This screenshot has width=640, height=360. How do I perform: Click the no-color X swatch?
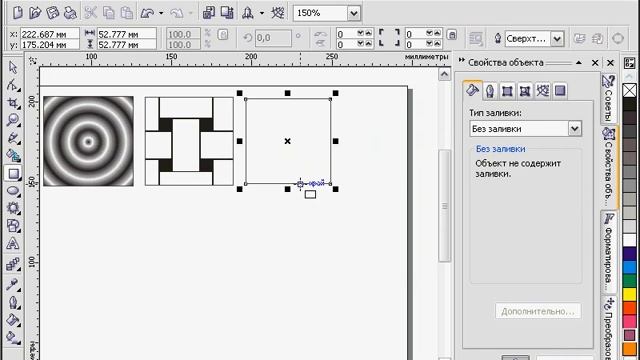click(x=630, y=90)
